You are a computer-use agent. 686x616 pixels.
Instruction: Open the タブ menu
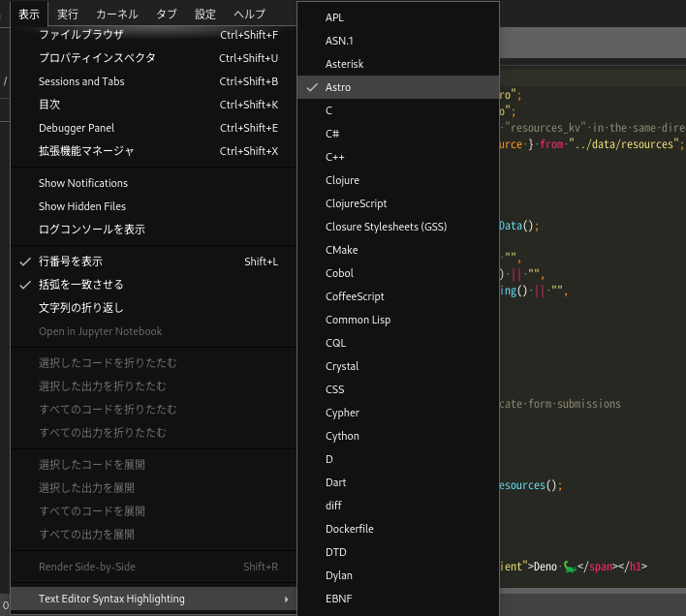(x=167, y=14)
